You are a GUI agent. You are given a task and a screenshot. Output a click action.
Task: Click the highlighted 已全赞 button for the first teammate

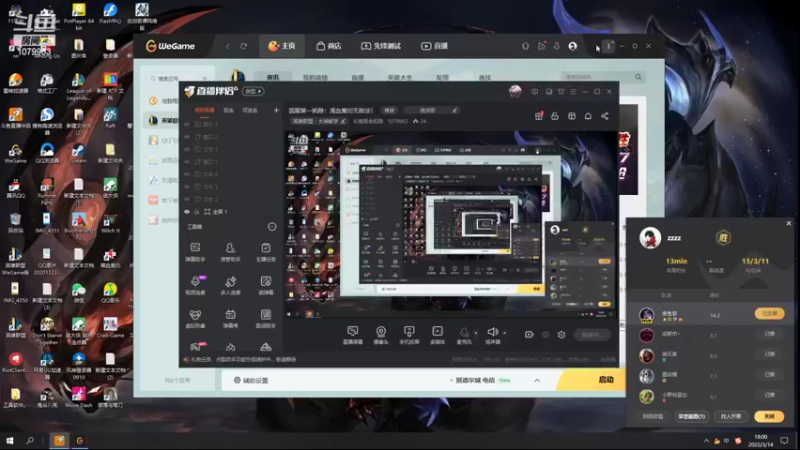(769, 313)
